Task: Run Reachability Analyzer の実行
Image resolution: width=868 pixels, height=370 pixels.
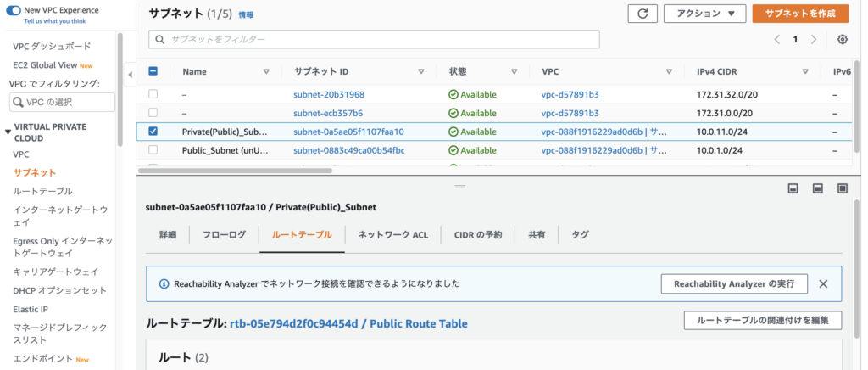Action: tap(734, 283)
